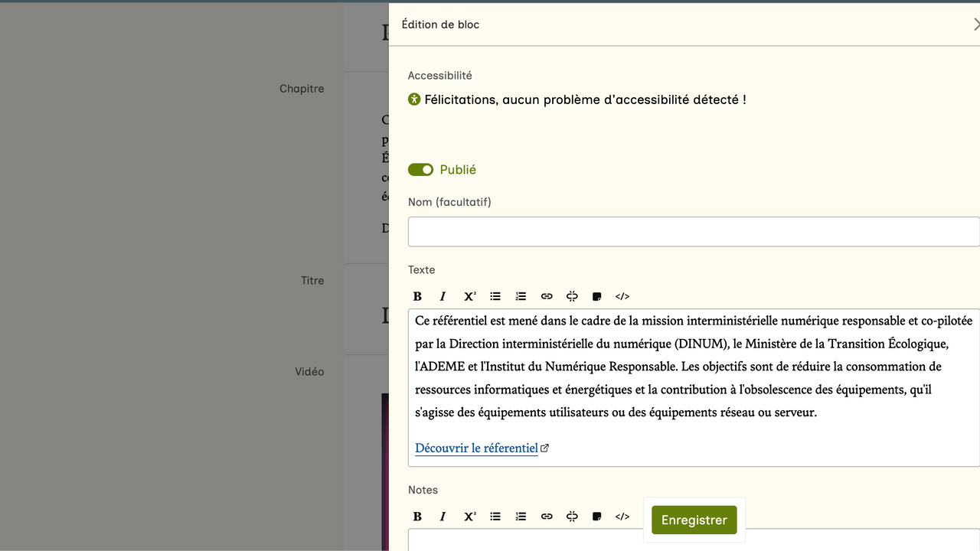
Task: Close the Édition de bloc panel
Action: [975, 24]
